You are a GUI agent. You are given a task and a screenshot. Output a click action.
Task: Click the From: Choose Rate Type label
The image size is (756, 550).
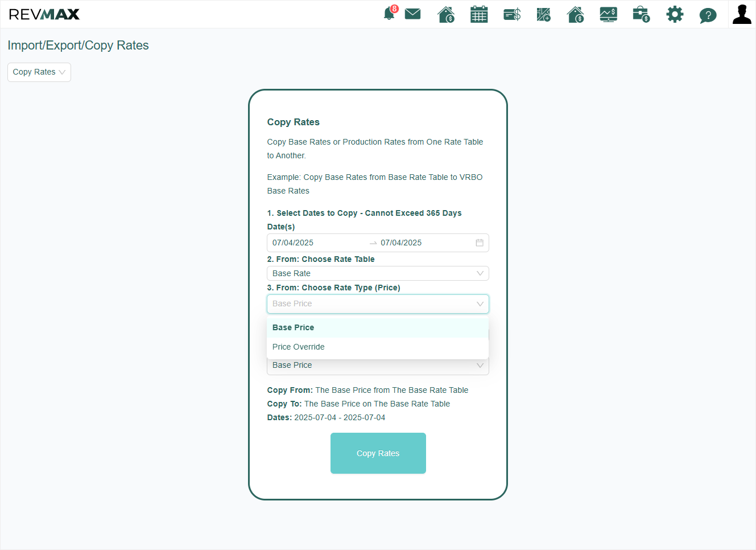pyautogui.click(x=334, y=288)
